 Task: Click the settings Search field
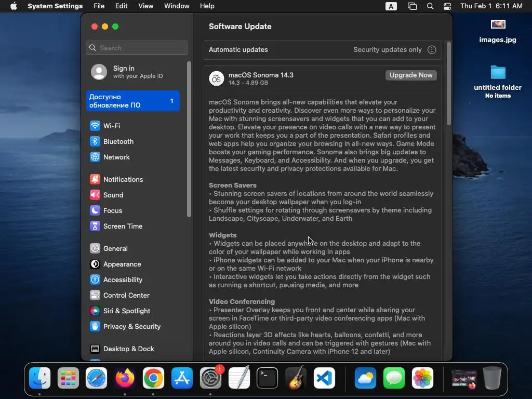tap(137, 48)
